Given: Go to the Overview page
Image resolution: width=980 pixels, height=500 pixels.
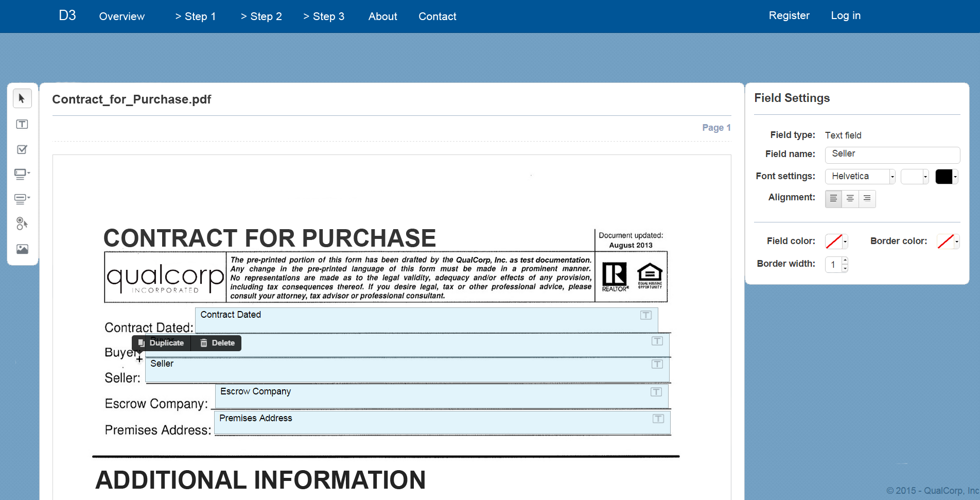Looking at the screenshot, I should tap(122, 16).
